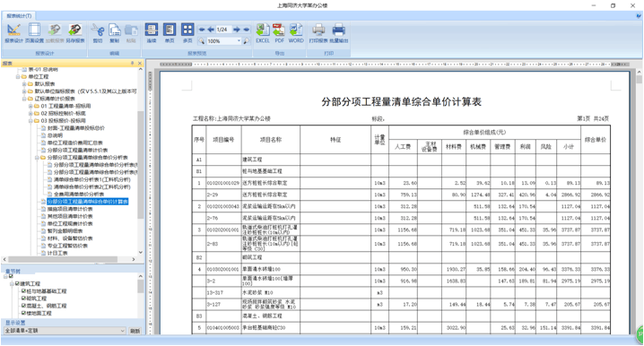Select the 报表统计(T) ribbon tab

[19, 16]
